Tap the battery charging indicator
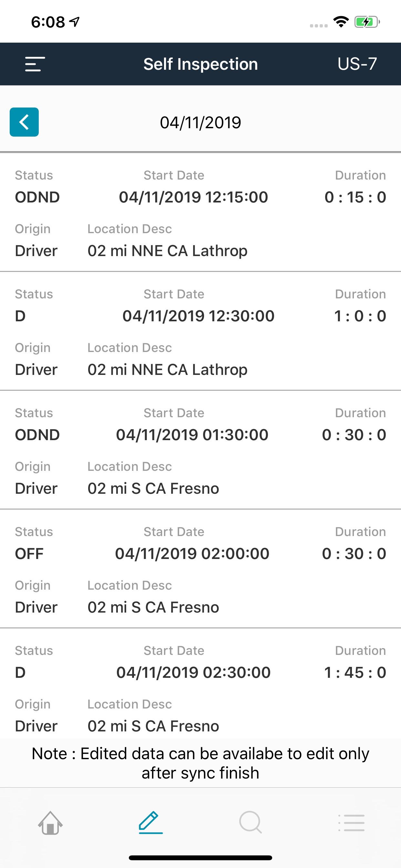Screen dimensions: 401x868 367,22
